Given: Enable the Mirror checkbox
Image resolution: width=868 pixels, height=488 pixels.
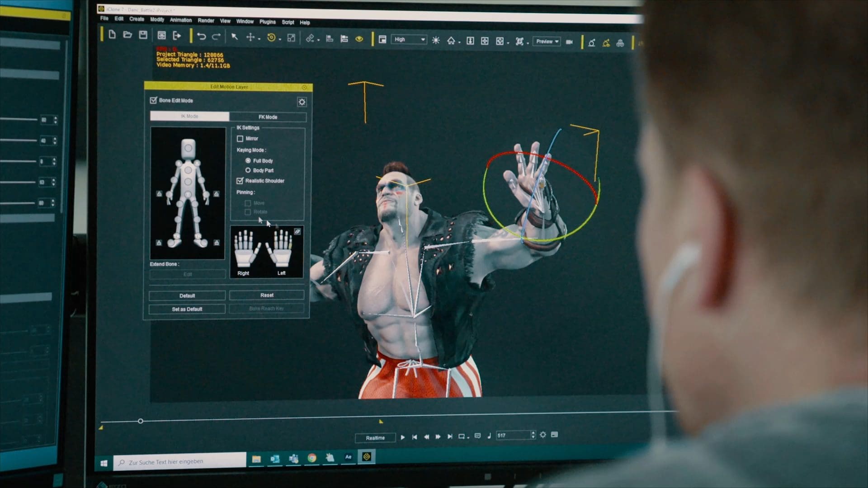Looking at the screenshot, I should (x=240, y=139).
